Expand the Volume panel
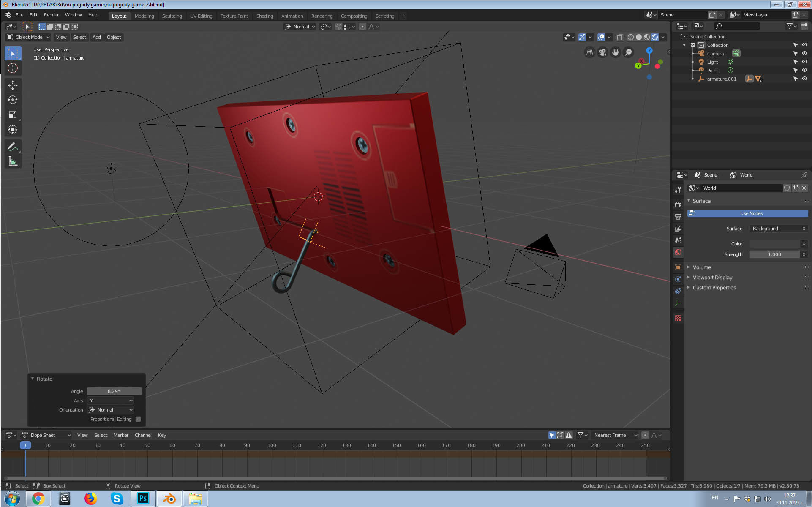 (x=702, y=267)
